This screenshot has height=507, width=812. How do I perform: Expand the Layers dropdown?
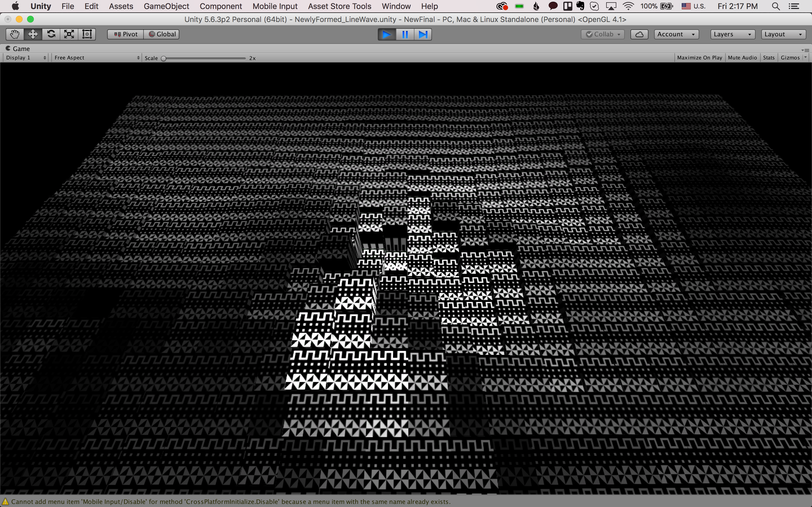coord(732,34)
